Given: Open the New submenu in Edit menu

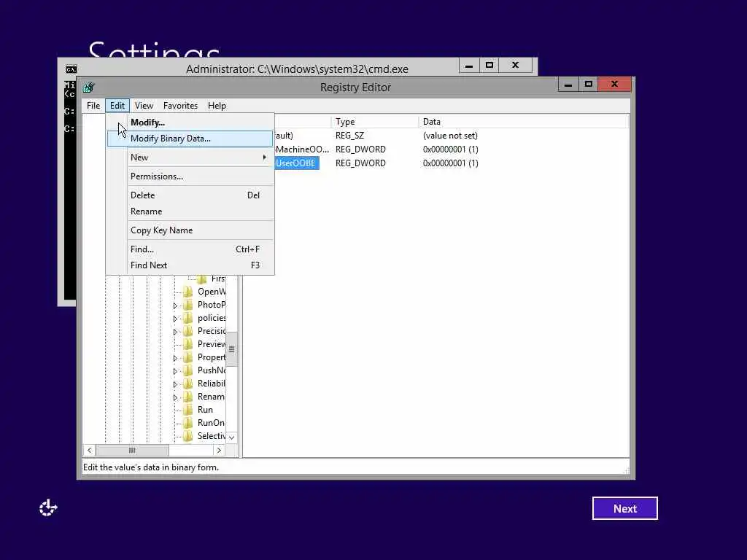Looking at the screenshot, I should (x=190, y=157).
